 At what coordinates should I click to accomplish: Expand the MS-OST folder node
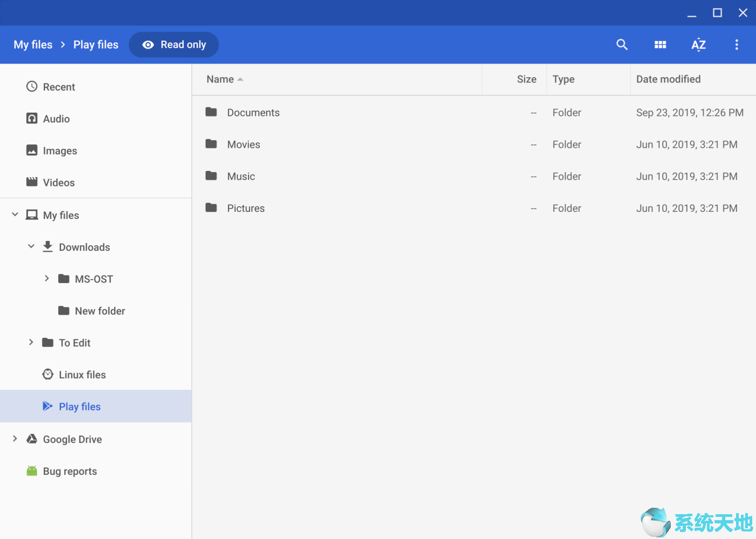(x=47, y=278)
